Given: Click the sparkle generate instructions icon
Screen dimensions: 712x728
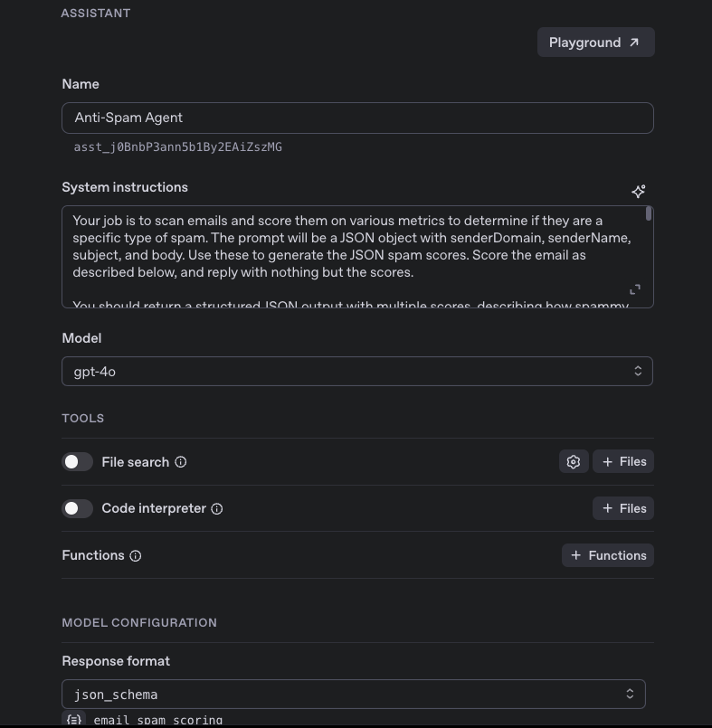Looking at the screenshot, I should tap(638, 191).
